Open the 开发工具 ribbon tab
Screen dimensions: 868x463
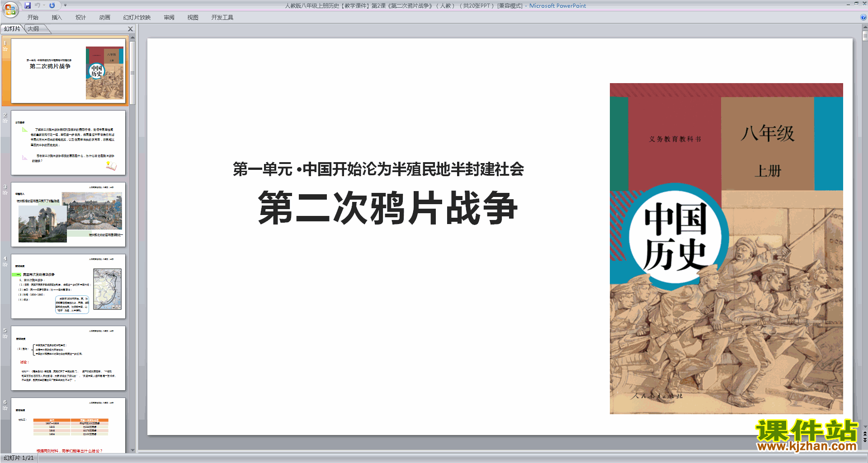[x=222, y=18]
